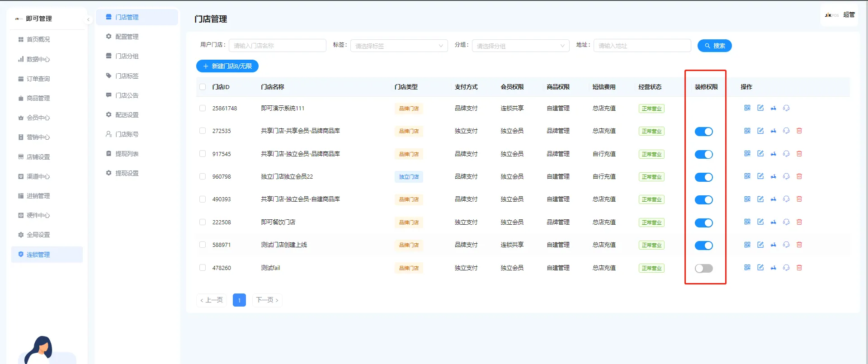Check the select-all header checkbox
The width and height of the screenshot is (868, 364).
(x=203, y=87)
